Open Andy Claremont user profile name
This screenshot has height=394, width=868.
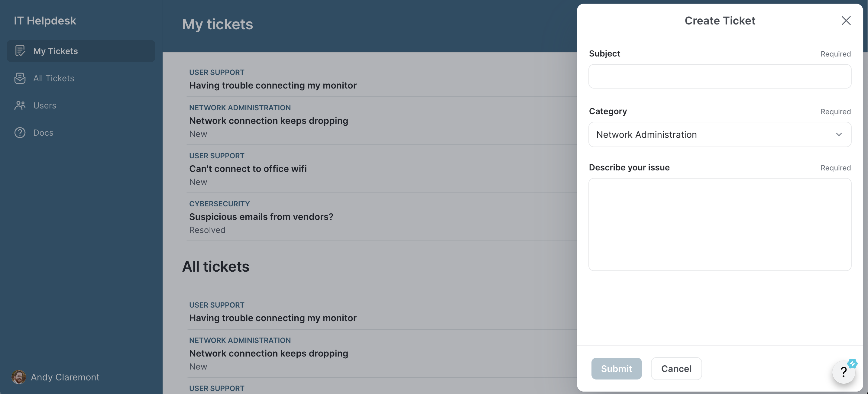coord(65,377)
